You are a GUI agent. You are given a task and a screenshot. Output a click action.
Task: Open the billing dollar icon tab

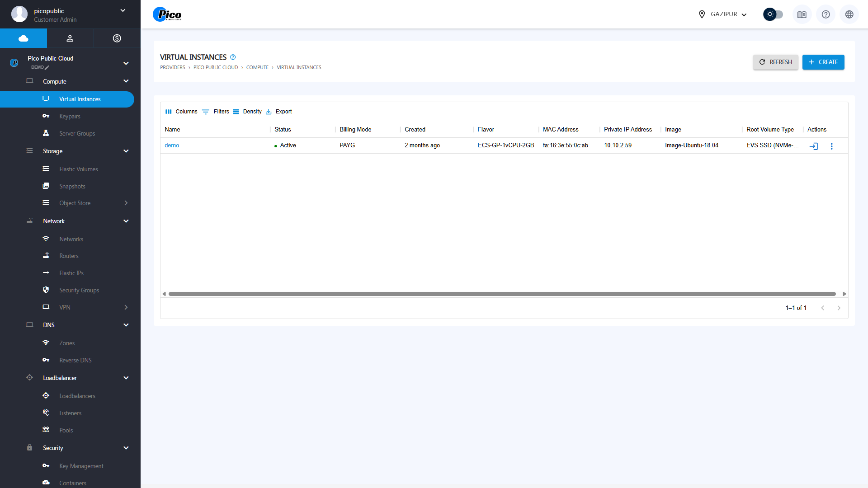tap(117, 38)
